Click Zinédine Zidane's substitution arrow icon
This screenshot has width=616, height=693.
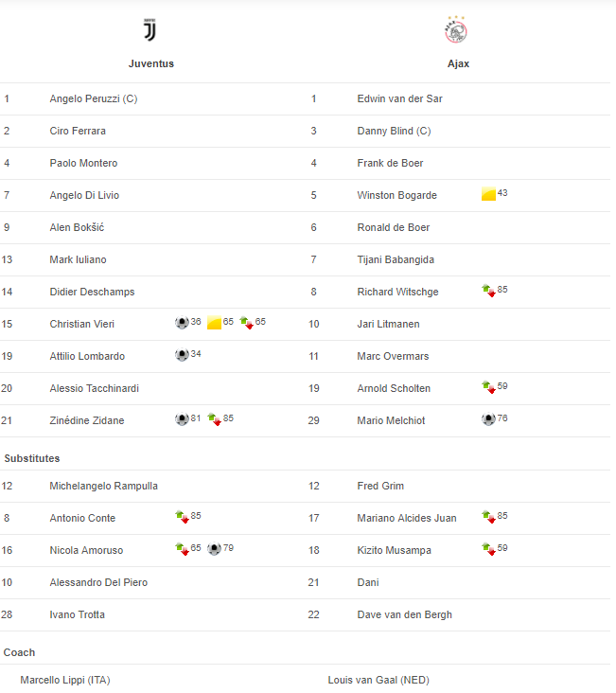214,419
